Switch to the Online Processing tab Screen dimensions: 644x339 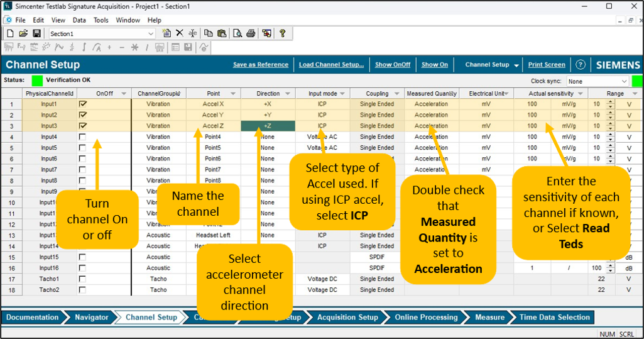[x=426, y=317]
